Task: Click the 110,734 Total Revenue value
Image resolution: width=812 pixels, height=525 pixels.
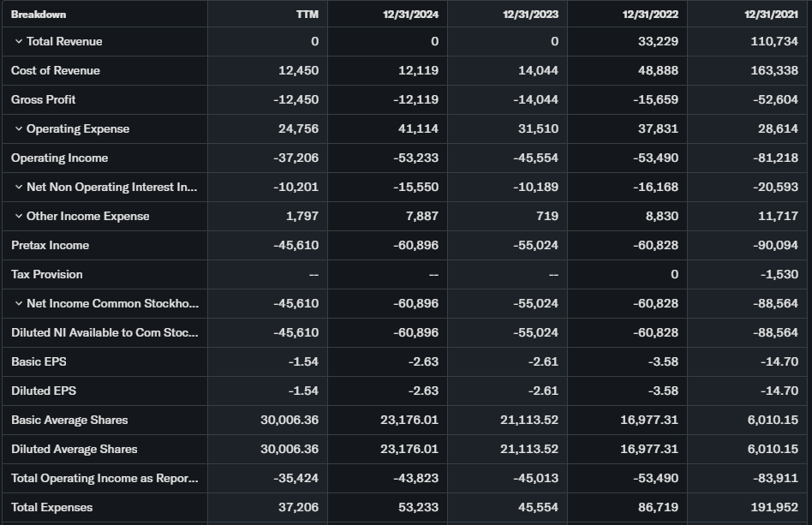Action: 774,42
